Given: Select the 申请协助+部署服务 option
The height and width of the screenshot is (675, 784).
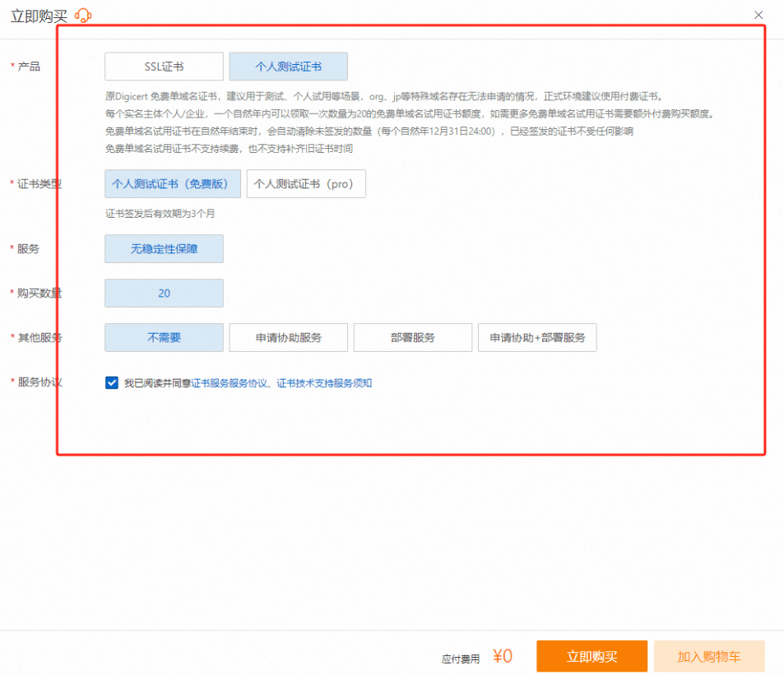Looking at the screenshot, I should tap(536, 338).
